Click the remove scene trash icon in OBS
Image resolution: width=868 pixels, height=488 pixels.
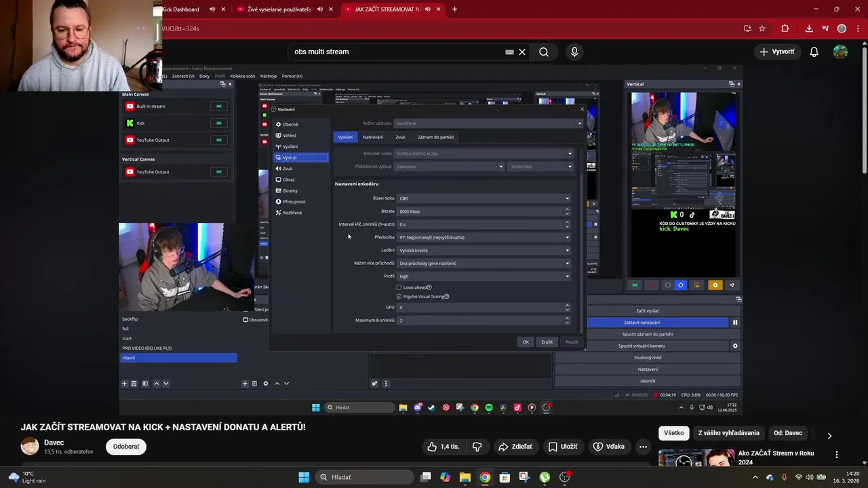pos(134,384)
